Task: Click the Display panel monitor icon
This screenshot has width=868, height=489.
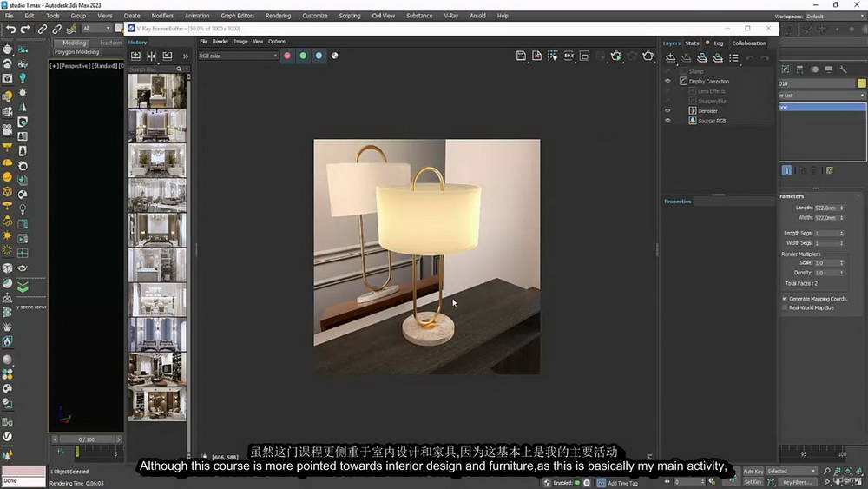Action: [x=829, y=69]
